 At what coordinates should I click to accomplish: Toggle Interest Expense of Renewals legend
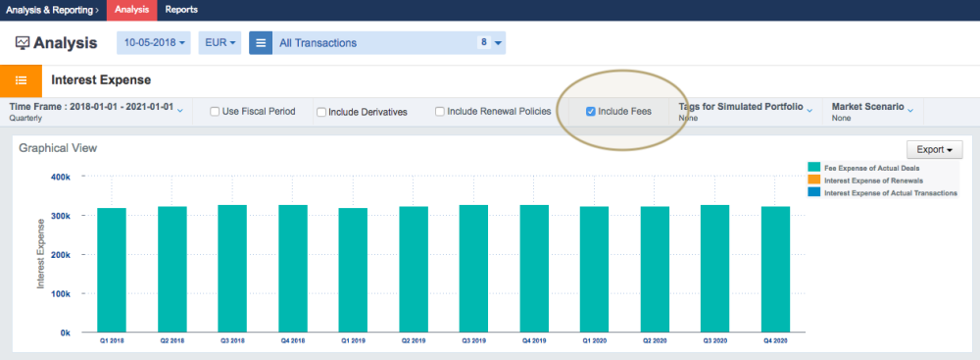point(864,180)
